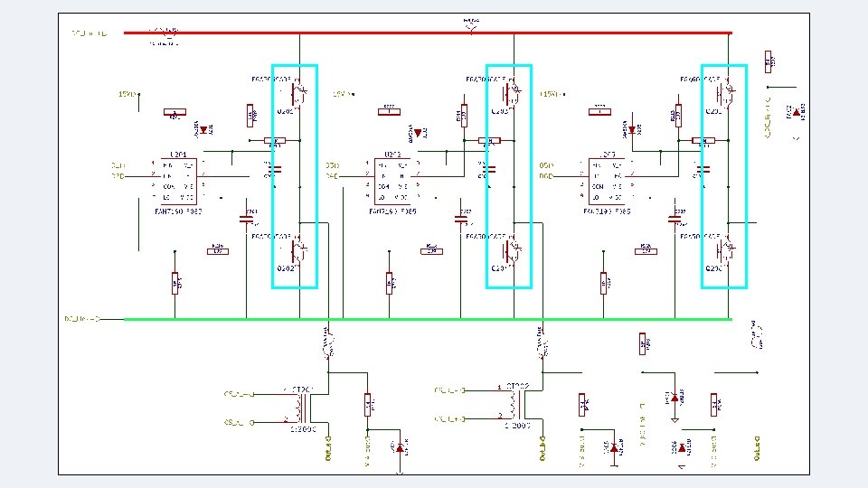Select the red positive DC bus line
Screen dimensions: 868x488
pos(428,33)
